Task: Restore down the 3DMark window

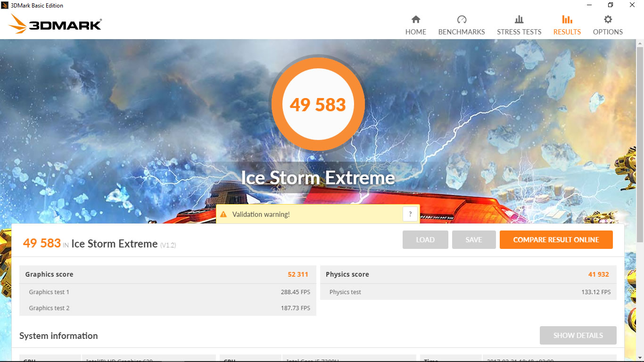Action: tap(611, 5)
